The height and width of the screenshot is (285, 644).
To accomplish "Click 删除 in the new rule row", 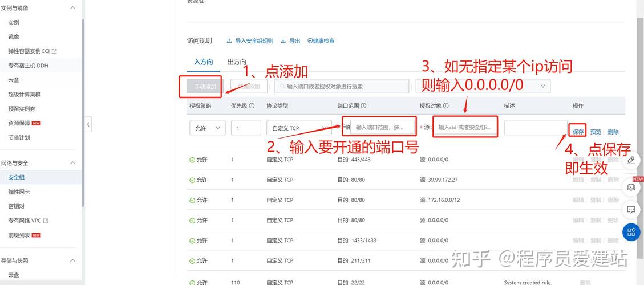I will pos(613,132).
